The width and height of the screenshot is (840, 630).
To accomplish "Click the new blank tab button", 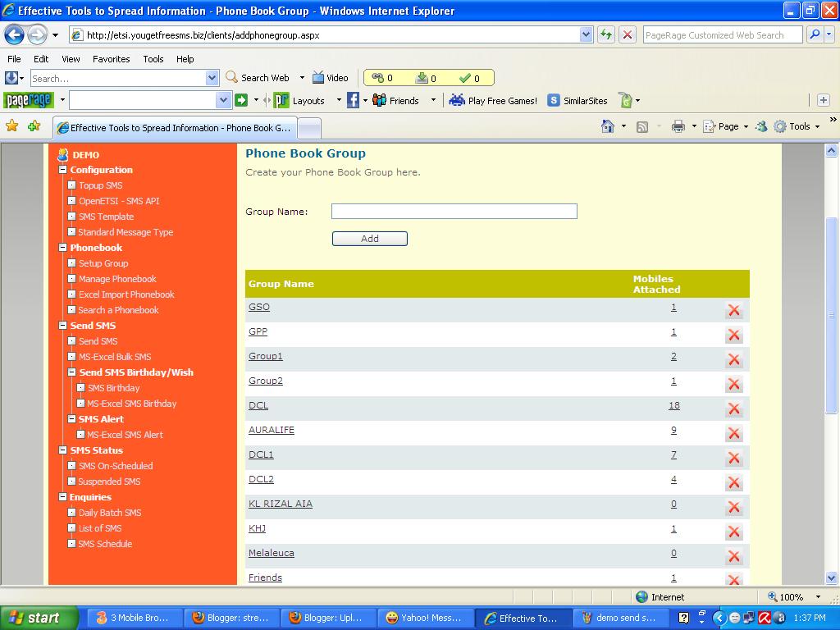I will pyautogui.click(x=309, y=127).
